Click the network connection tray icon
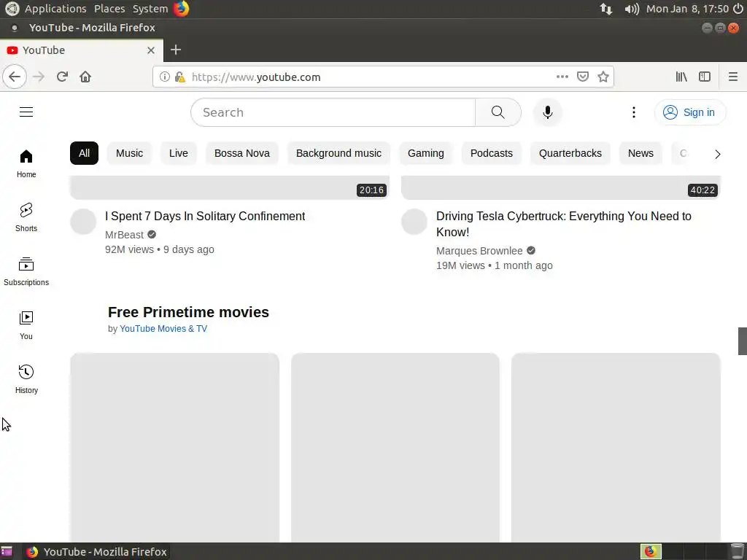This screenshot has height=560, width=747. [x=606, y=9]
